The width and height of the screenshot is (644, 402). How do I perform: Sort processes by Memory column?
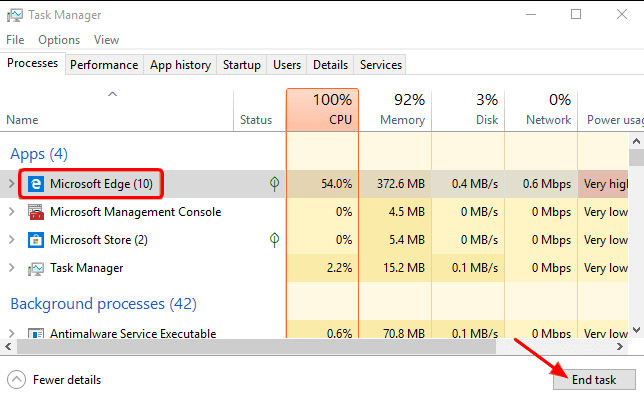tap(402, 109)
